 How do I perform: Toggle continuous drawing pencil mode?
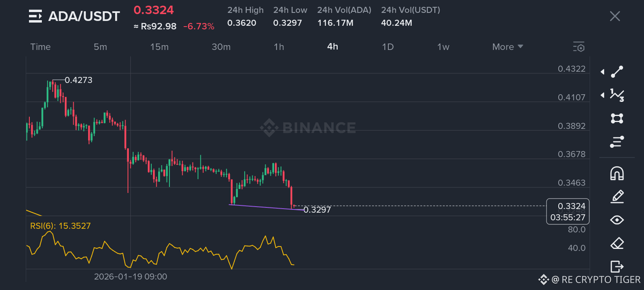617,197
